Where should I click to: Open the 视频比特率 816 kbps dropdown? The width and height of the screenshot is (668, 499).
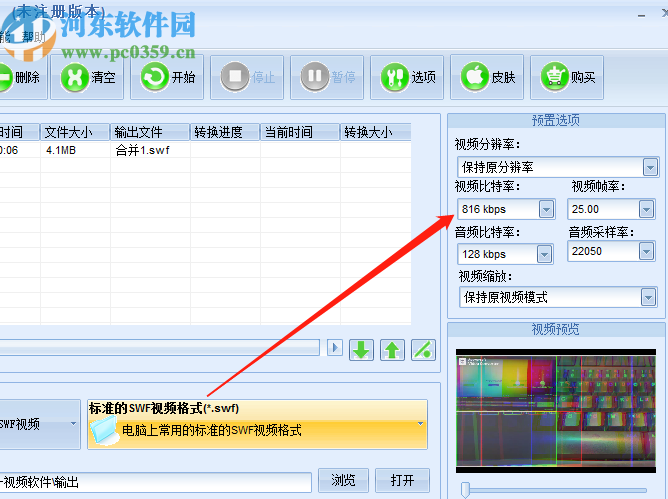point(547,209)
